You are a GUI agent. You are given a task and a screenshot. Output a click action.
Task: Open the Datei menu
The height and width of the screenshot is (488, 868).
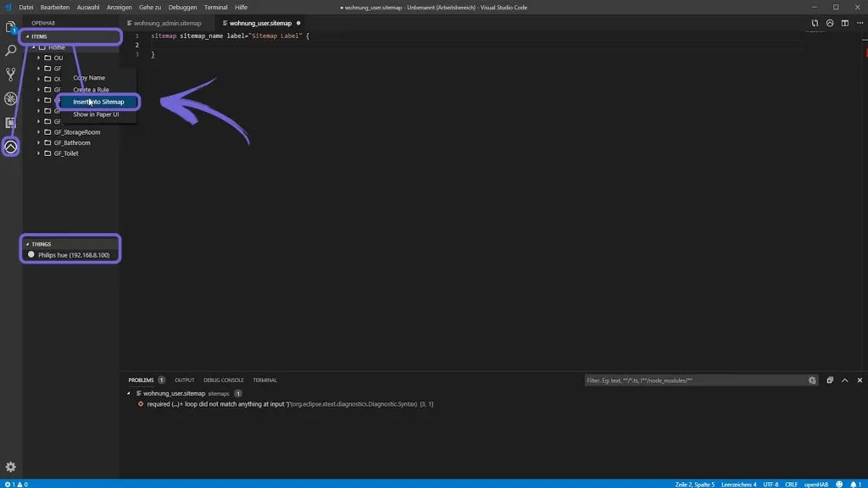pos(26,7)
